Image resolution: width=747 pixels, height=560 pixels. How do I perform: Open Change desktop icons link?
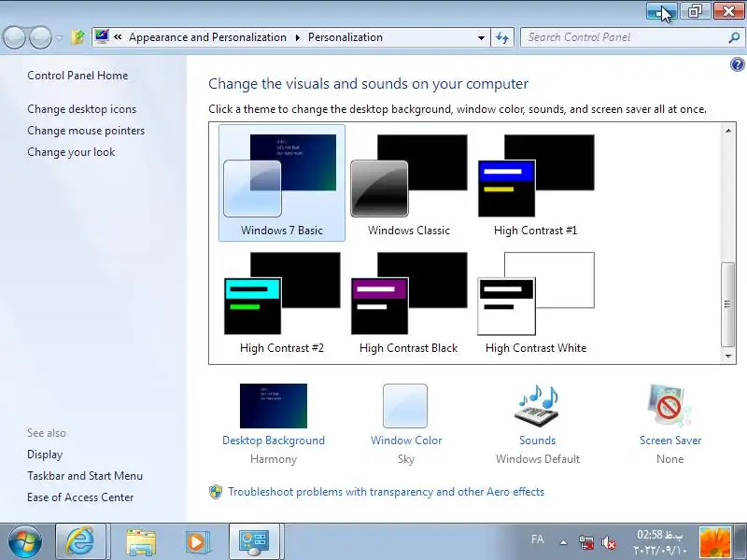coord(82,109)
